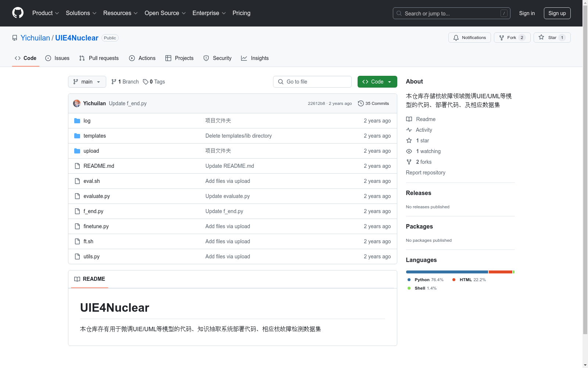Click the log folder icon

[x=77, y=121]
